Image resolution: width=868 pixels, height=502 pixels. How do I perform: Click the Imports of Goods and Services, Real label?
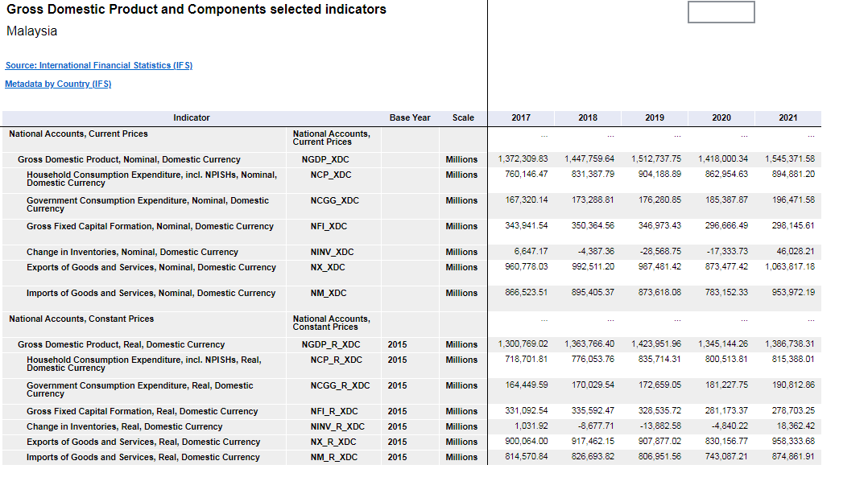click(143, 457)
